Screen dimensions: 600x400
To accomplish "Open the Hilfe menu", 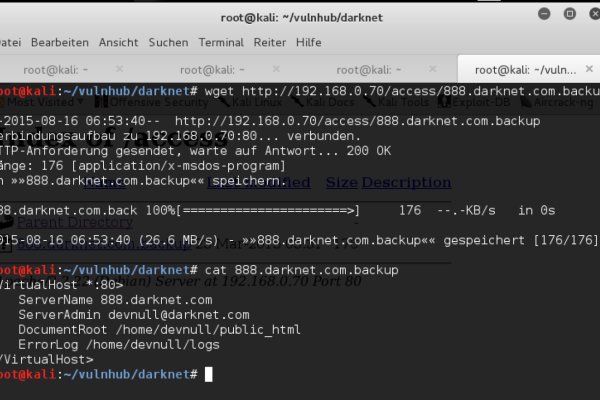I will click(309, 42).
